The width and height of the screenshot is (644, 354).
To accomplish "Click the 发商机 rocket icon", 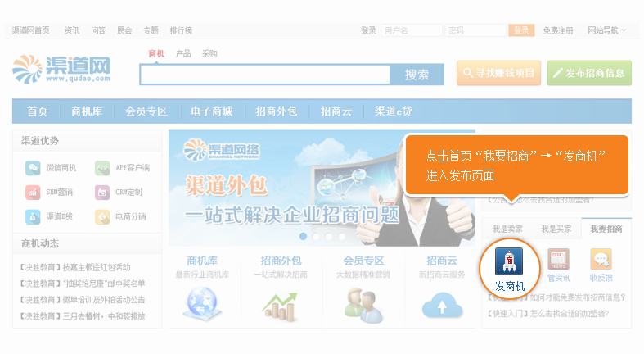I will (509, 261).
